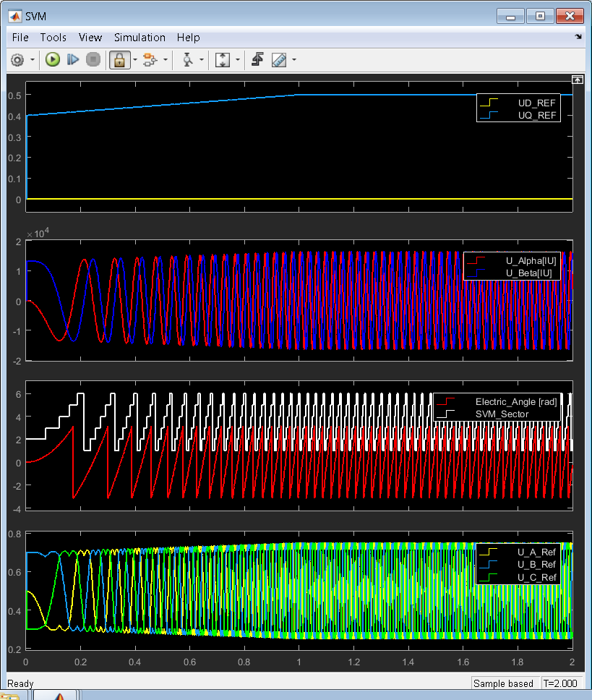Click the Scale Axes Limits icon

(223, 60)
